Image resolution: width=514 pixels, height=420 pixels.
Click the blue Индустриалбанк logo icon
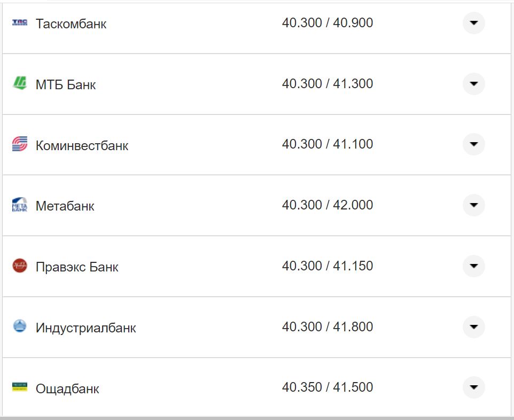(20, 326)
